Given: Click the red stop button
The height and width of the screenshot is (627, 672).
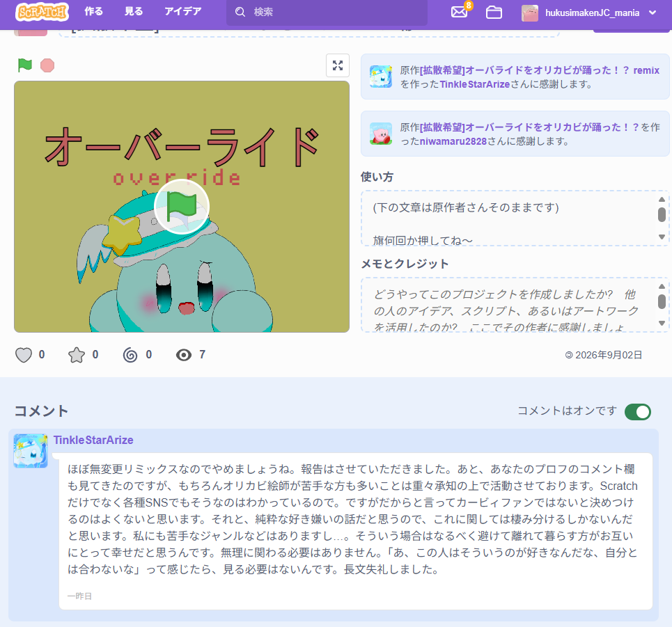Looking at the screenshot, I should 47,65.
